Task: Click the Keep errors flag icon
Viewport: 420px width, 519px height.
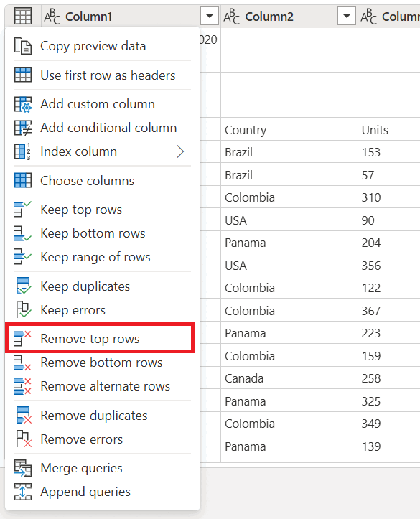Action: (24, 310)
